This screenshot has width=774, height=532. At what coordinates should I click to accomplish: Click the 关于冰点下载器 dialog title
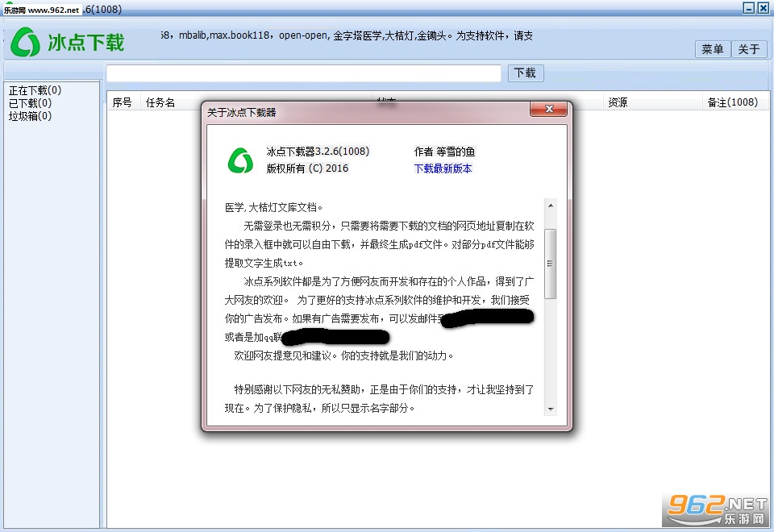(241, 113)
